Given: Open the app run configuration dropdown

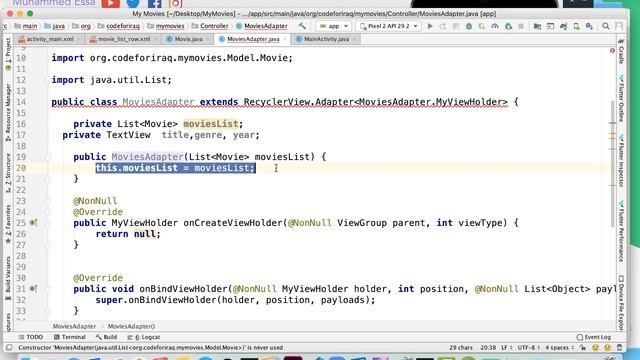Looking at the screenshot, I should pos(334,26).
